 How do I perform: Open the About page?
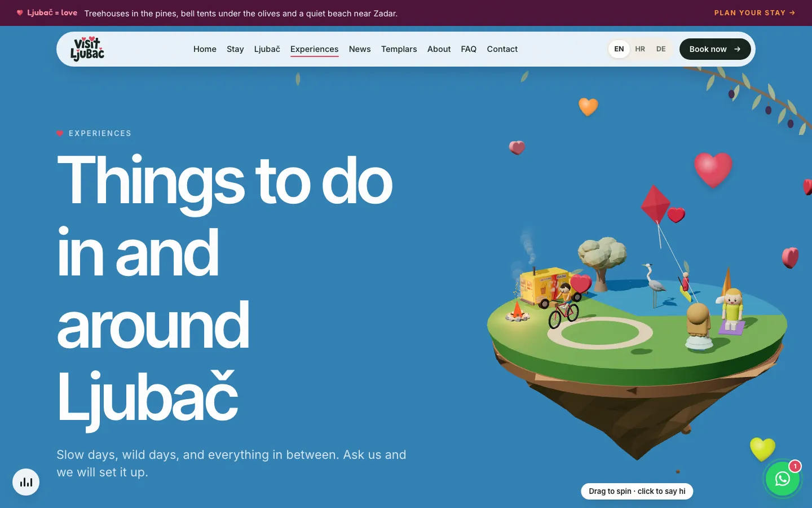pos(439,49)
